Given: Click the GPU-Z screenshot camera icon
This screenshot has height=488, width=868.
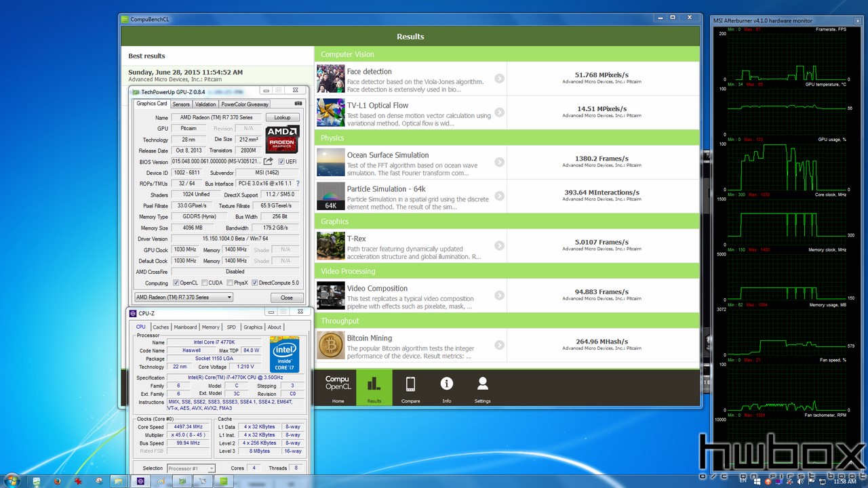Looking at the screenshot, I should click(x=298, y=104).
